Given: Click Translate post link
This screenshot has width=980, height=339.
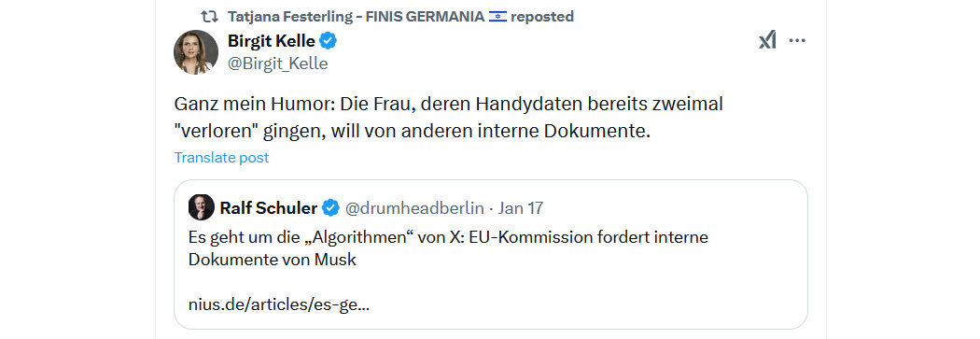Looking at the screenshot, I should tap(221, 158).
